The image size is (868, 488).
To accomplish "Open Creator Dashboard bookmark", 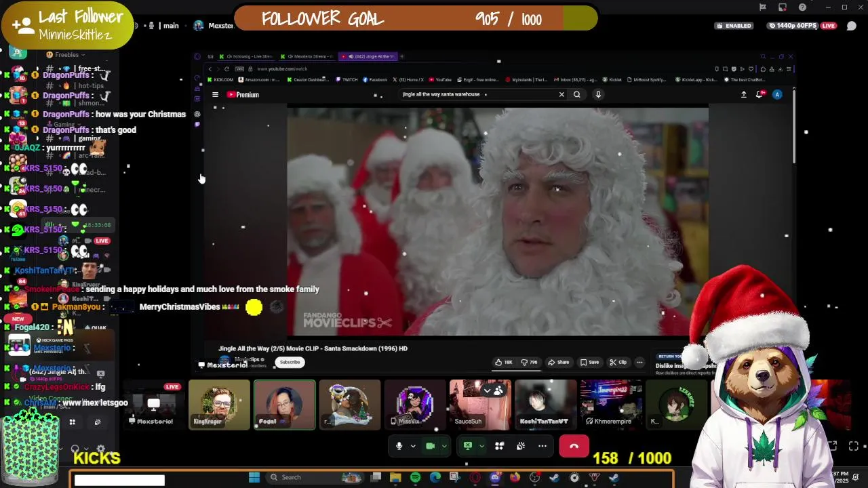I will pos(307,80).
